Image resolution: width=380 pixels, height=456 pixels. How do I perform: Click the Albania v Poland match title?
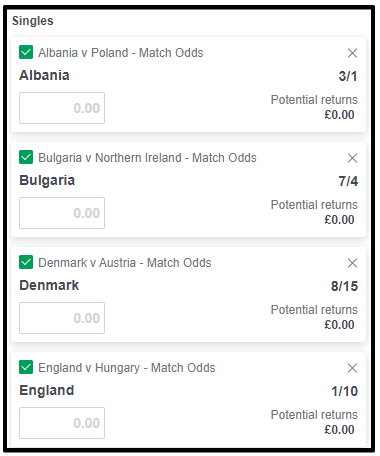coord(121,53)
